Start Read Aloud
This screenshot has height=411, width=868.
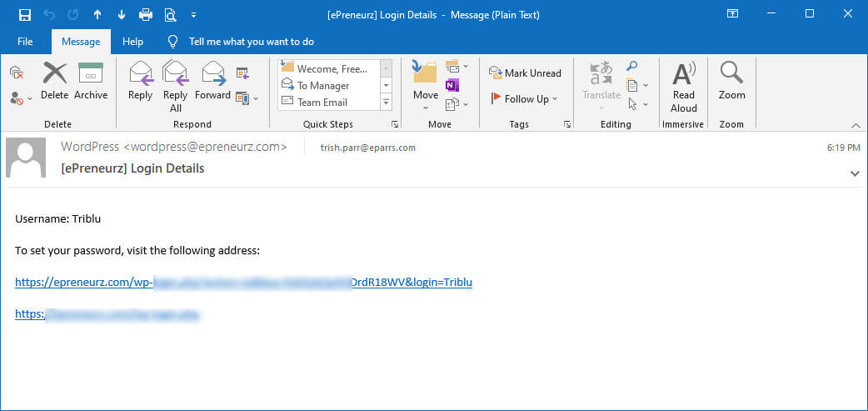pyautogui.click(x=684, y=87)
